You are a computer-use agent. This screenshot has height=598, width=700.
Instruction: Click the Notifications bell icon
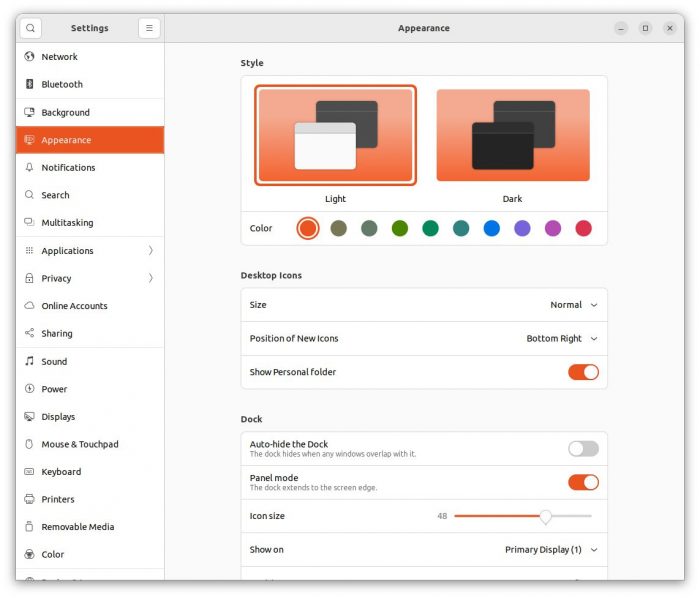pyautogui.click(x=30, y=168)
